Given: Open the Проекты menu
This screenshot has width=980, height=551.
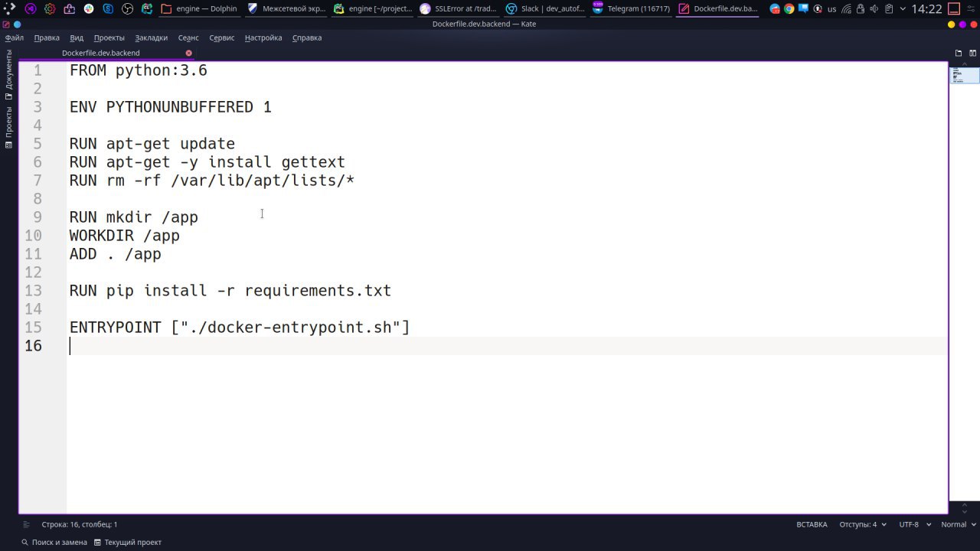Looking at the screenshot, I should coord(109,37).
